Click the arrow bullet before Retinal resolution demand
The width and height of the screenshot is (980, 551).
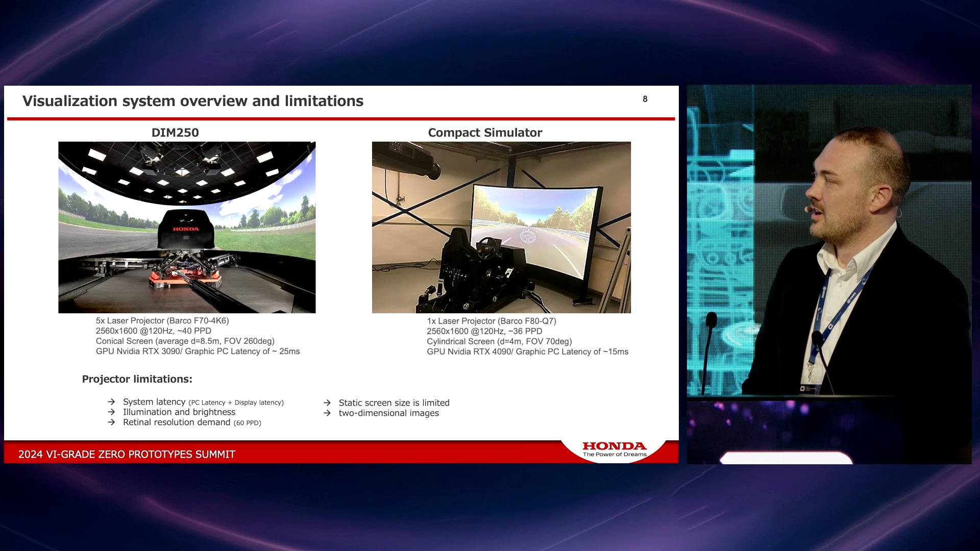[x=111, y=422]
